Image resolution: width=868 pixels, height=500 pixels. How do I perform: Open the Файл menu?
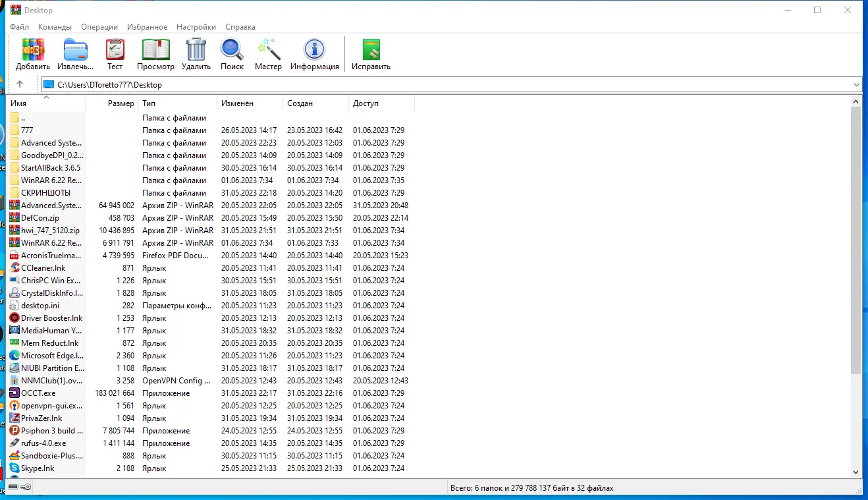tap(20, 27)
